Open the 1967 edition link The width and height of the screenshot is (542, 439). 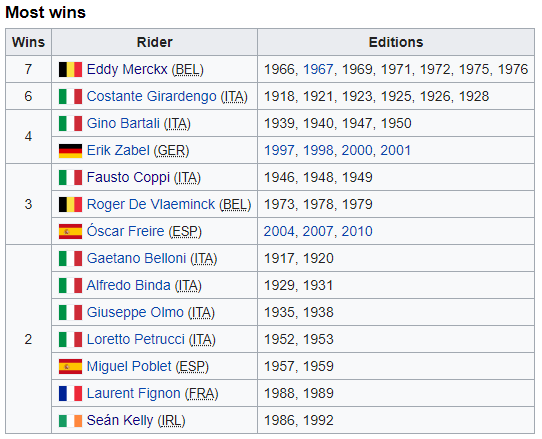(318, 69)
